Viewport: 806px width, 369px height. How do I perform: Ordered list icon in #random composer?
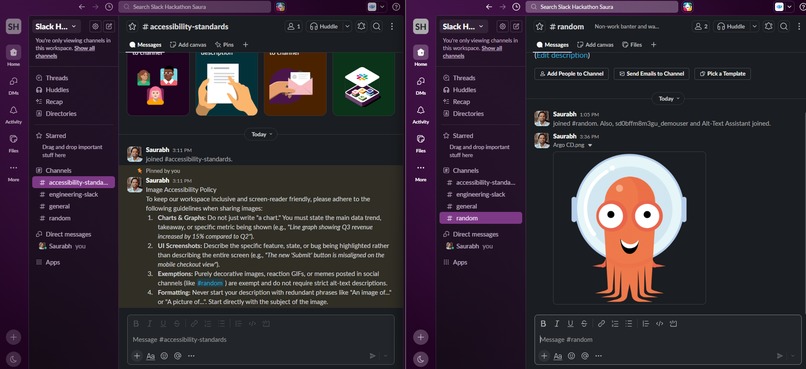(615, 323)
